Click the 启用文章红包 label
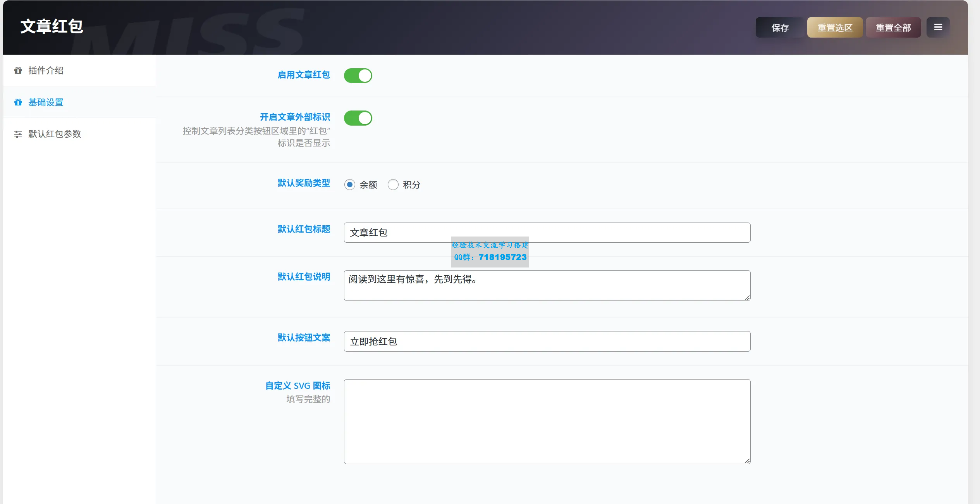 point(304,75)
